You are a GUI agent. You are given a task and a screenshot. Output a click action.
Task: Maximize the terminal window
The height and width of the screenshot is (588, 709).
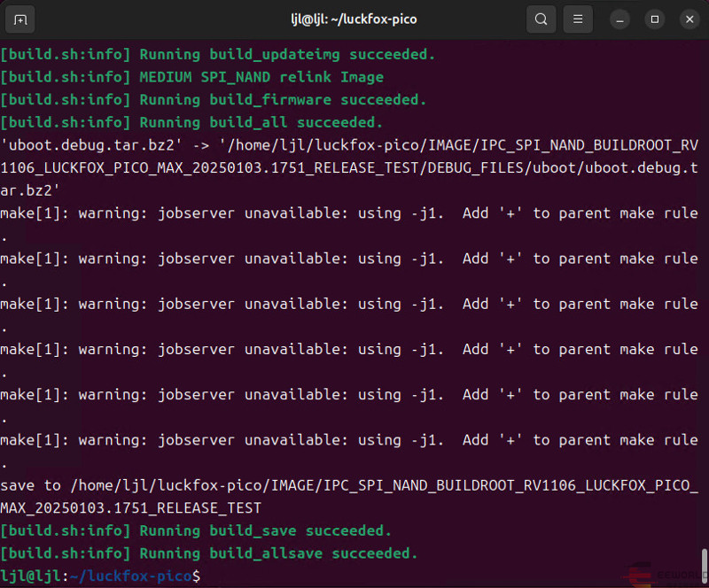654,19
